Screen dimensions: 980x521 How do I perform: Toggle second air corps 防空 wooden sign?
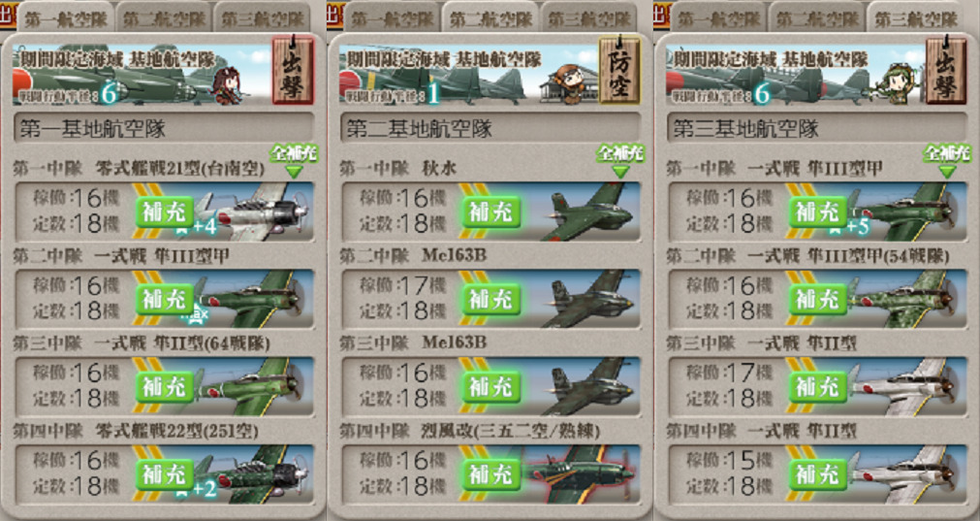pyautogui.click(x=619, y=70)
